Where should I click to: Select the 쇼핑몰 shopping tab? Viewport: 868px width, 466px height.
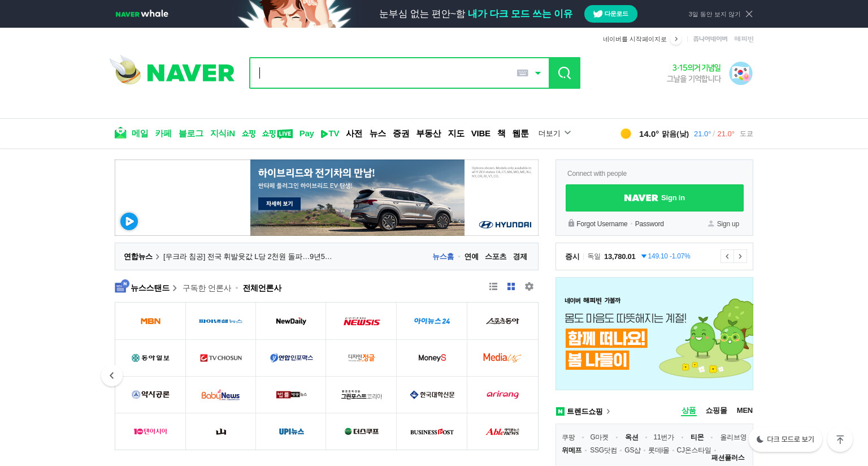click(x=716, y=411)
